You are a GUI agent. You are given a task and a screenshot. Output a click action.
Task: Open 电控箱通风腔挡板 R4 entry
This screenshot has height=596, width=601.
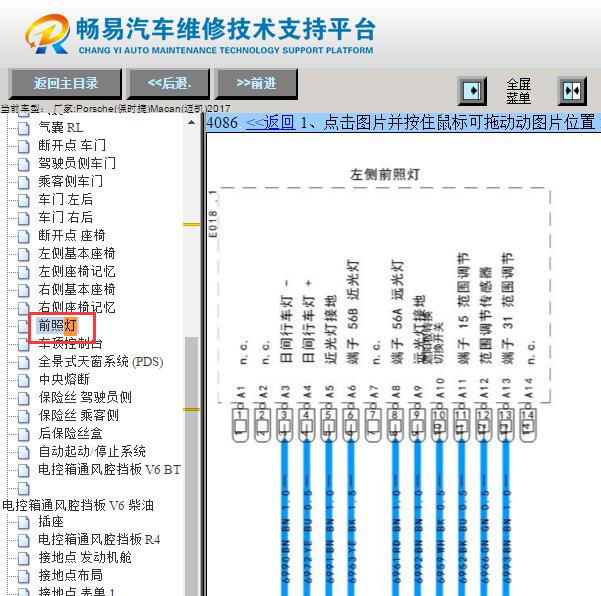click(99, 540)
